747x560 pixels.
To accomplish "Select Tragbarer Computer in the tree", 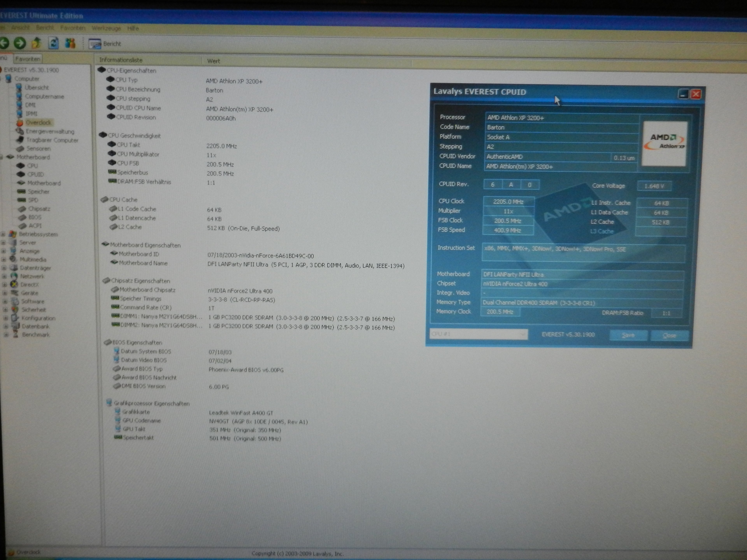I will [x=52, y=140].
